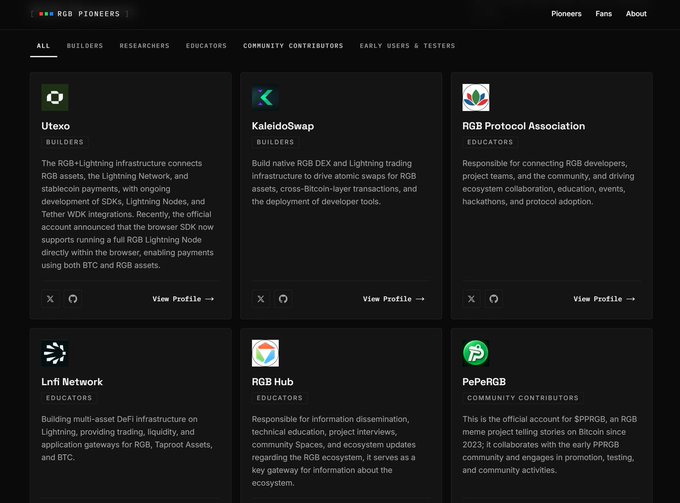Switch to the Builders tab

pos(85,46)
